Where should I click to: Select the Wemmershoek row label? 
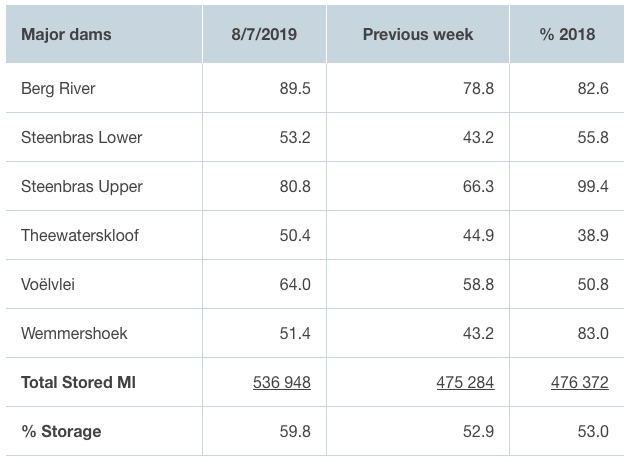74,334
